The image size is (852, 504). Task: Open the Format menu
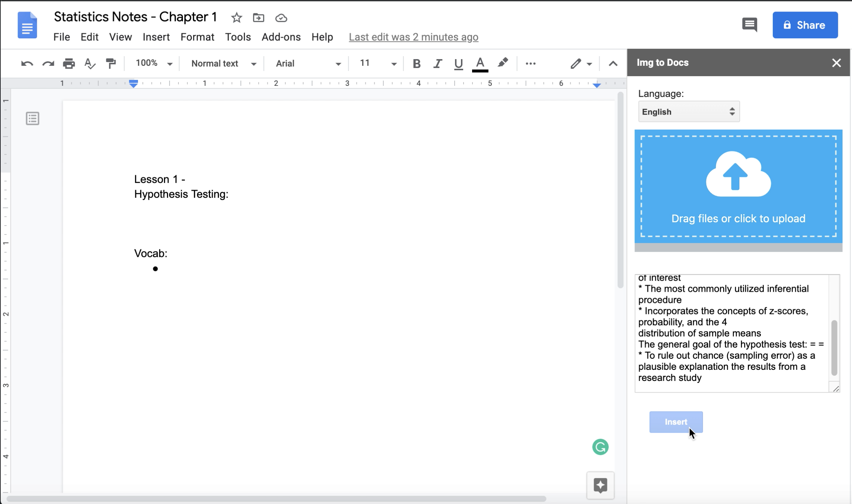click(x=197, y=36)
